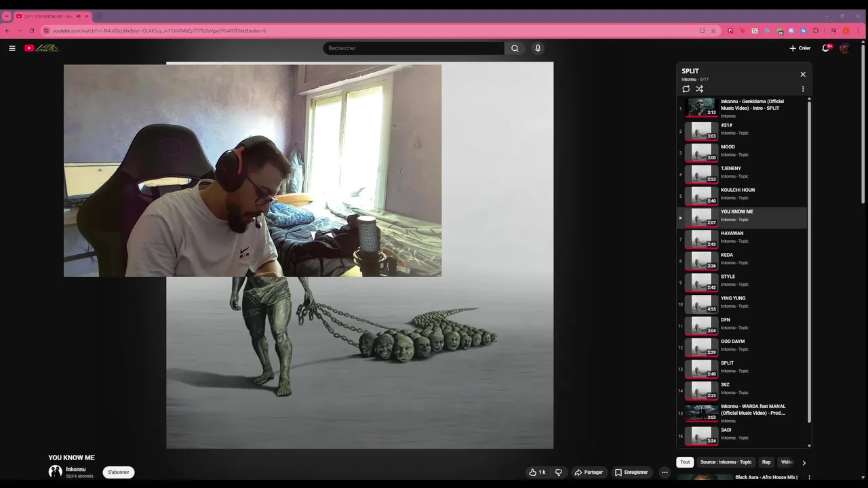868x488 pixels.
Task: Select the Tout filter chip
Action: point(685,462)
